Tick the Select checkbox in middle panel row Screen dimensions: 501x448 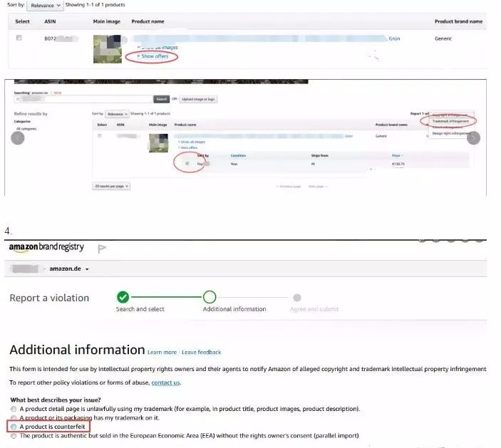pyautogui.click(x=100, y=136)
